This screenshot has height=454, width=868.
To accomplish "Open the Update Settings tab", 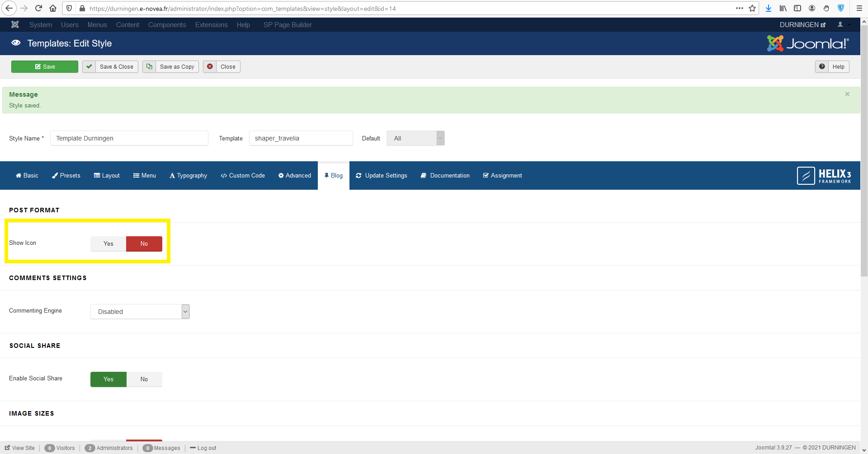I will click(382, 175).
